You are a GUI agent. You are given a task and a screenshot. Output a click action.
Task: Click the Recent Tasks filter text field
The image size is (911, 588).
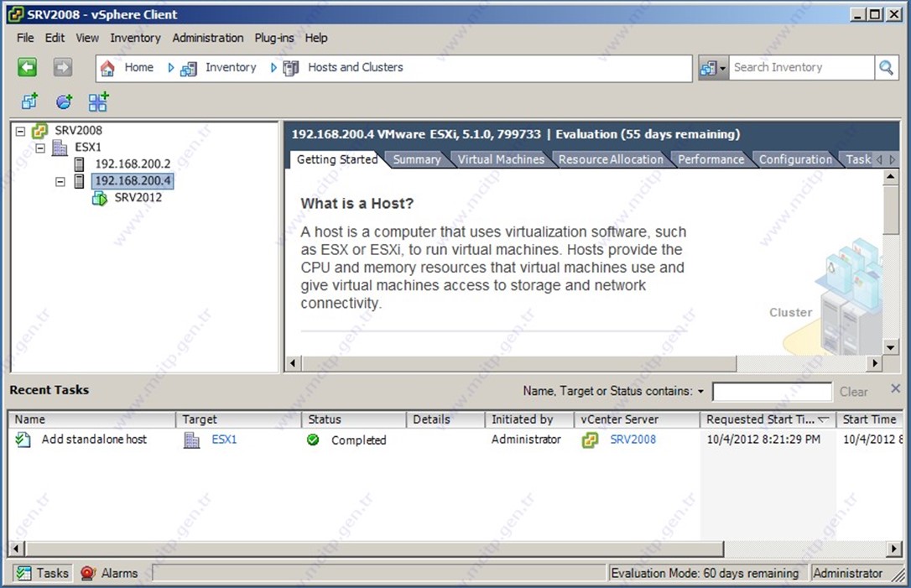click(772, 393)
